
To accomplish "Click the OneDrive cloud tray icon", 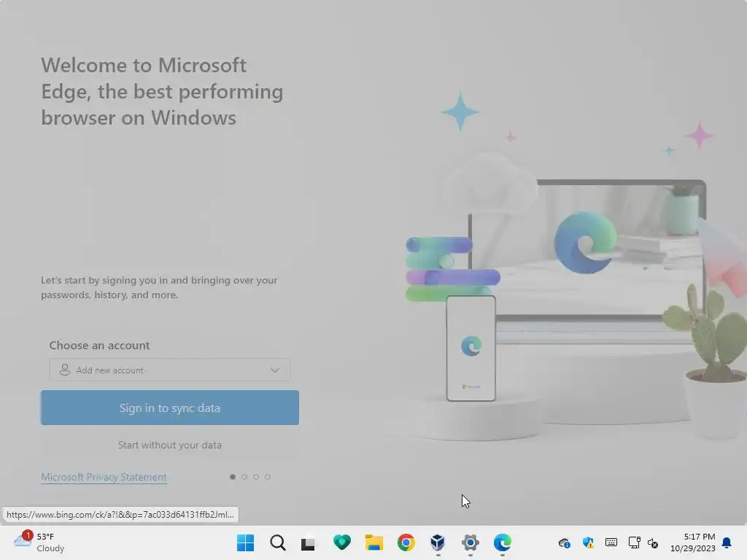I will pyautogui.click(x=565, y=542).
